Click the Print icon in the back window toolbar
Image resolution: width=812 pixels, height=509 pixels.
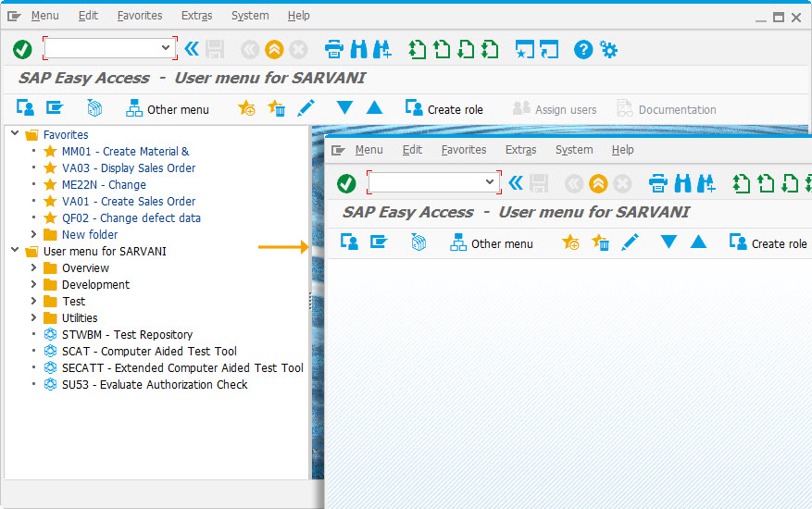click(334, 50)
